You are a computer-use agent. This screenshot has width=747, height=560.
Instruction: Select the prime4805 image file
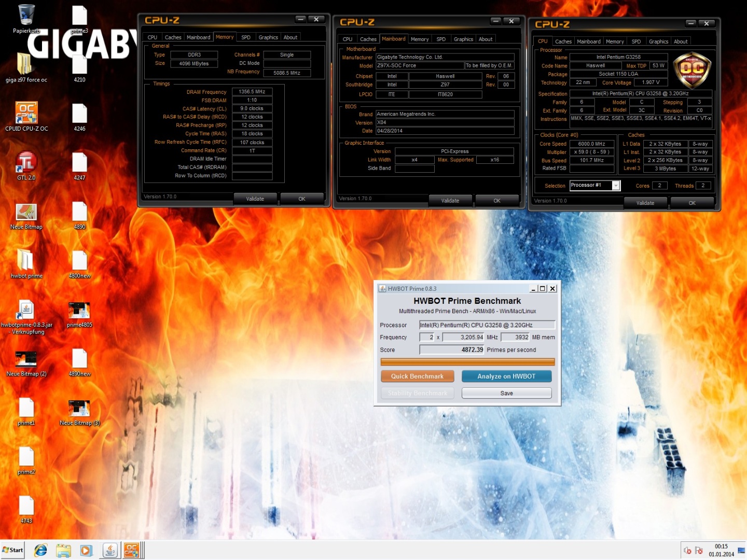click(x=79, y=310)
